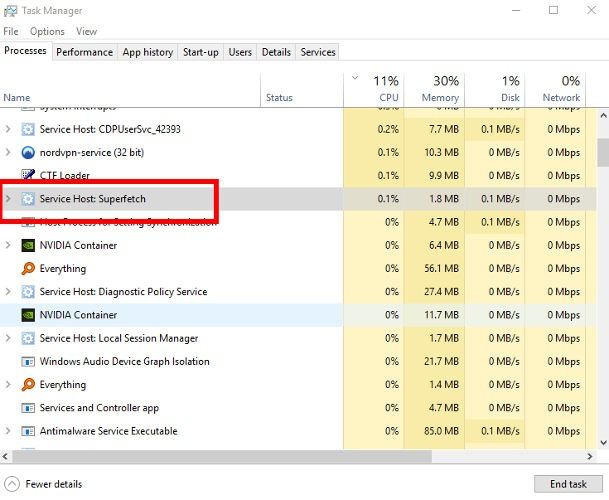Click the Fewer details label
This screenshot has width=609, height=500.
[54, 484]
